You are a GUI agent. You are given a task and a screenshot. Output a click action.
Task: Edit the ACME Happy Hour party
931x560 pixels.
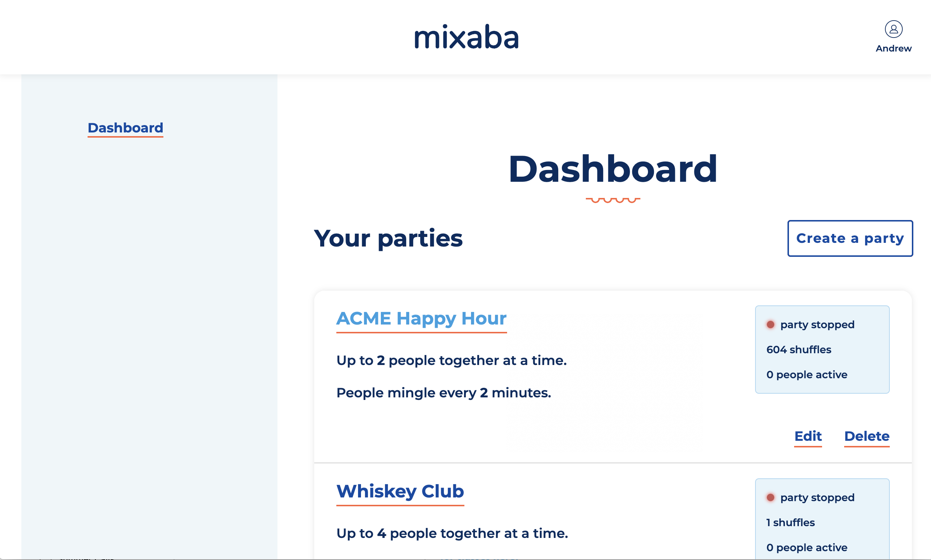click(x=808, y=436)
